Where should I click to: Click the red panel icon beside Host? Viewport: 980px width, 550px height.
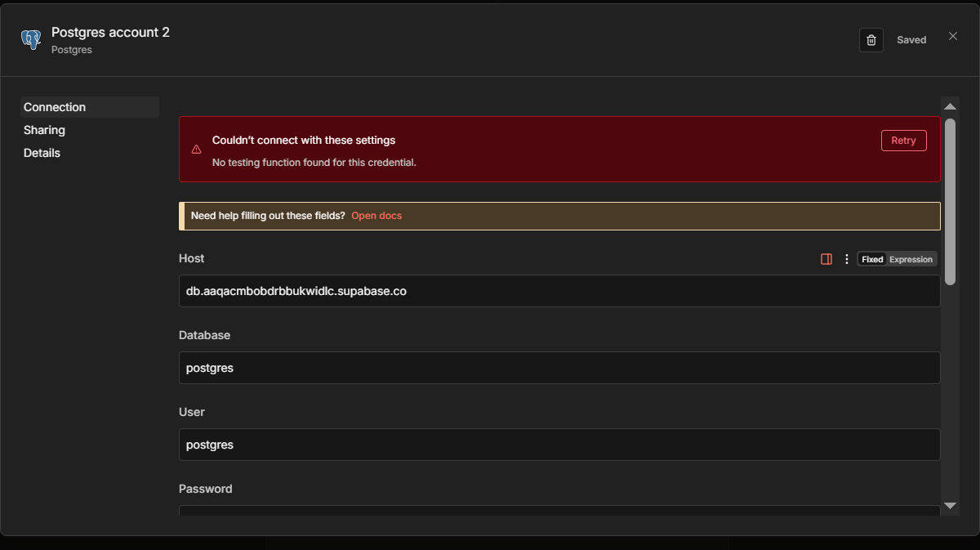click(826, 259)
